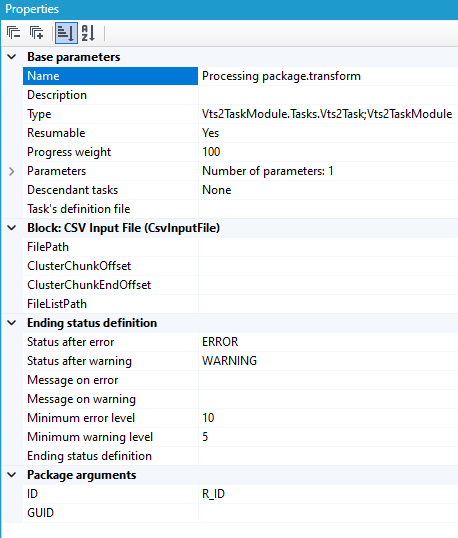Click the empty Message on error value
Screen dimensions: 458x538
click(x=328, y=380)
